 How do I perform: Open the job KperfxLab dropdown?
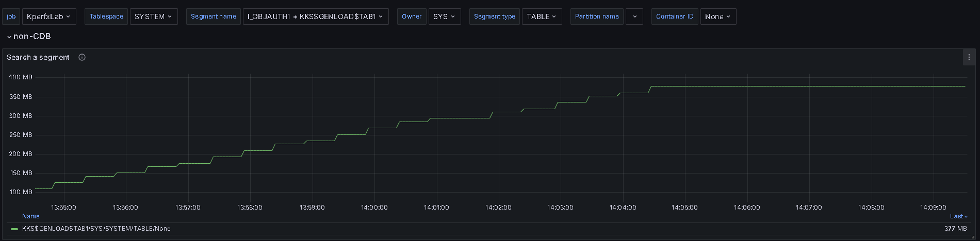[48, 16]
